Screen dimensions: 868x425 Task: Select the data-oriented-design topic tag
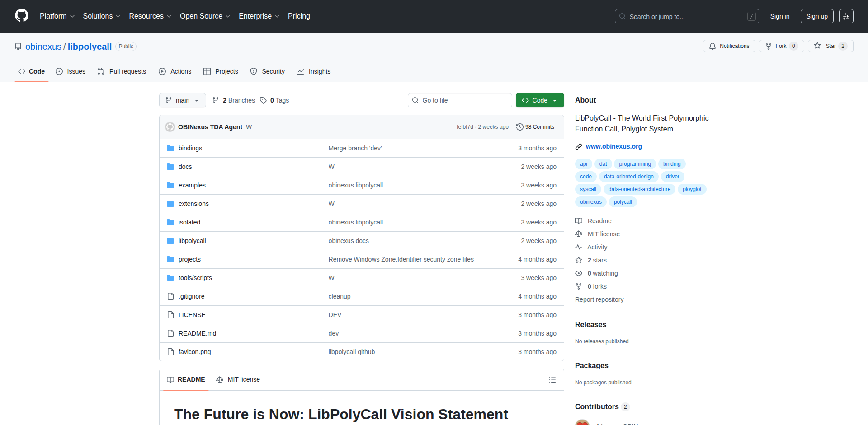point(628,177)
